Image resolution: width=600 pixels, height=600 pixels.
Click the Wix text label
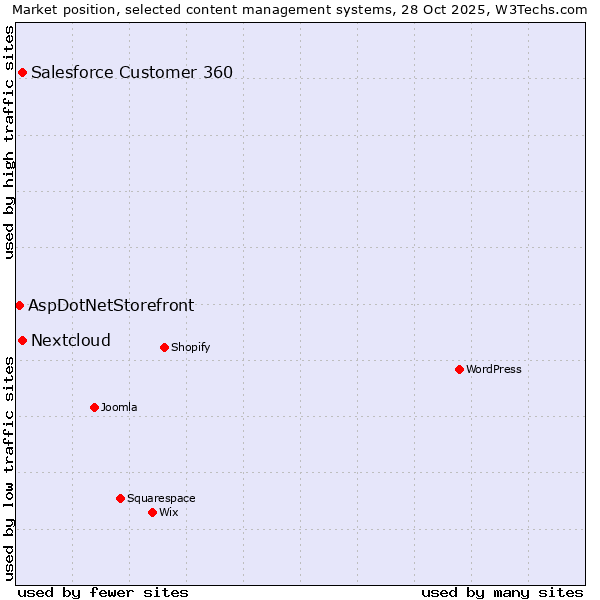pos(169,512)
